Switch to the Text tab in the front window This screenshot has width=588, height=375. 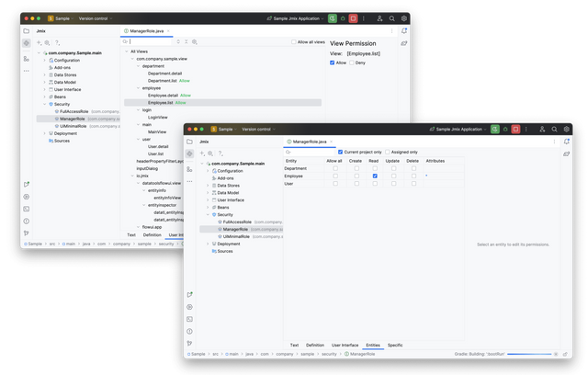coord(294,345)
